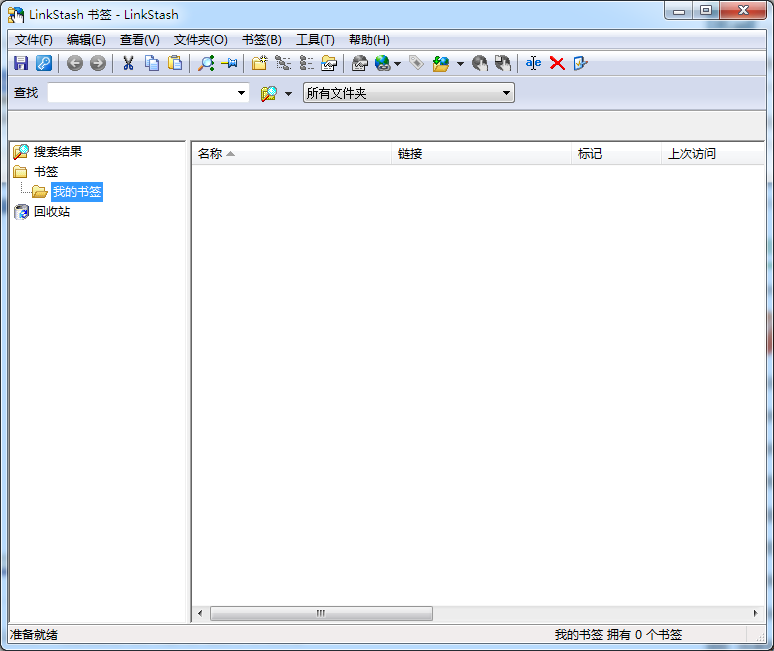Screen dimensions: 774x651
Task: Go back with the left arrow icon
Action: [x=75, y=63]
